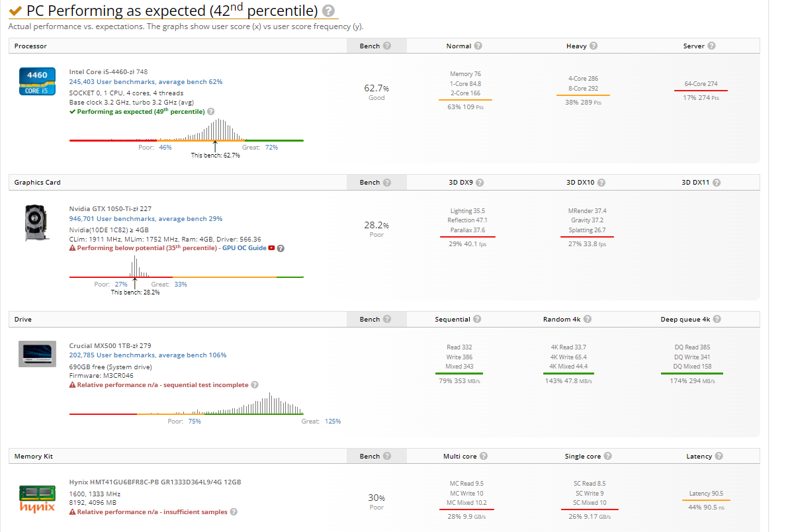
Task: Click the Core i5 4460 CPU box image
Action: tap(37, 81)
